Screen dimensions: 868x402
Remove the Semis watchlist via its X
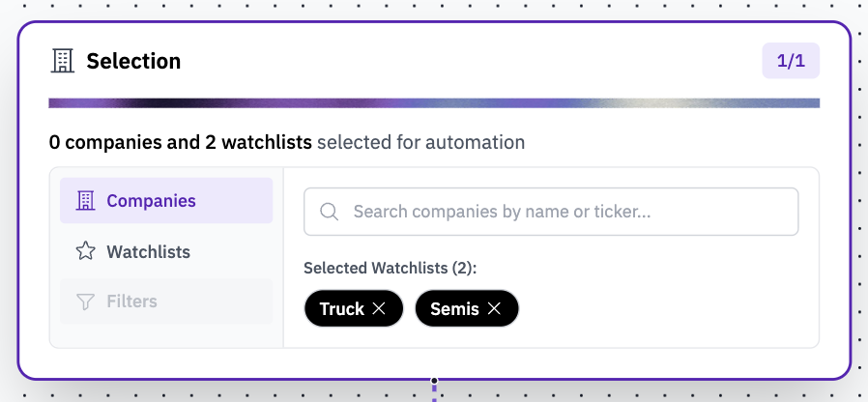[494, 309]
